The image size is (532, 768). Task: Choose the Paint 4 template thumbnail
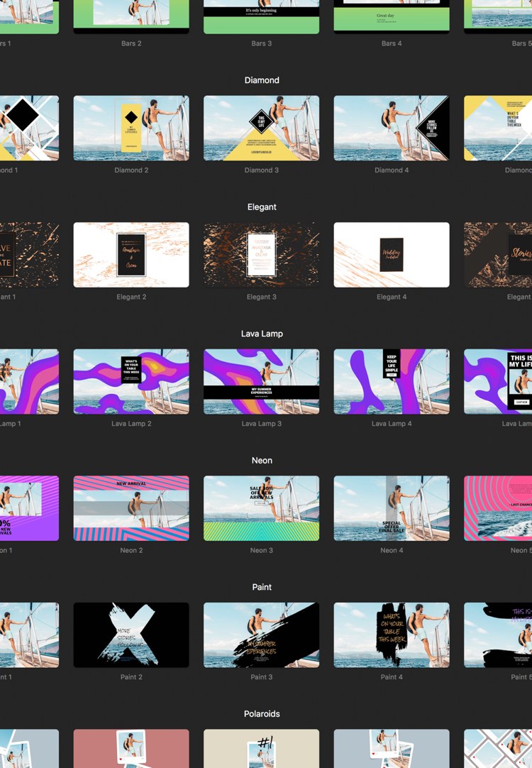click(392, 635)
